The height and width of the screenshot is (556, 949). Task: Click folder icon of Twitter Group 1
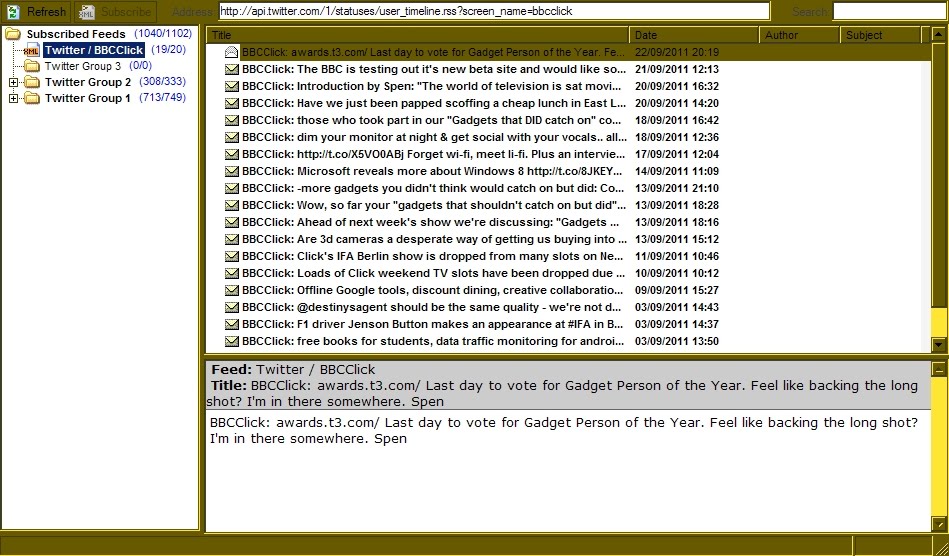pos(32,98)
